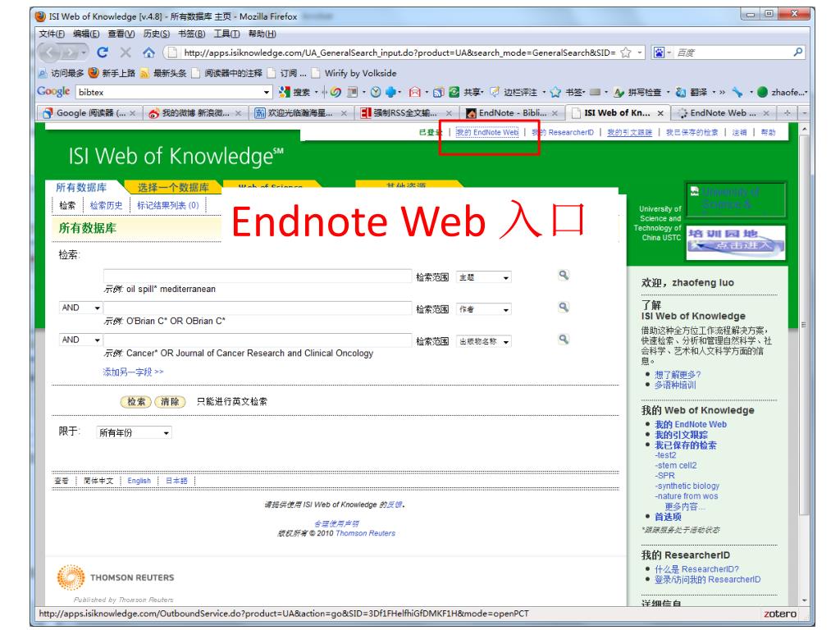Open 什么是 ResearcherID? link
840x630 pixels.
[696, 569]
